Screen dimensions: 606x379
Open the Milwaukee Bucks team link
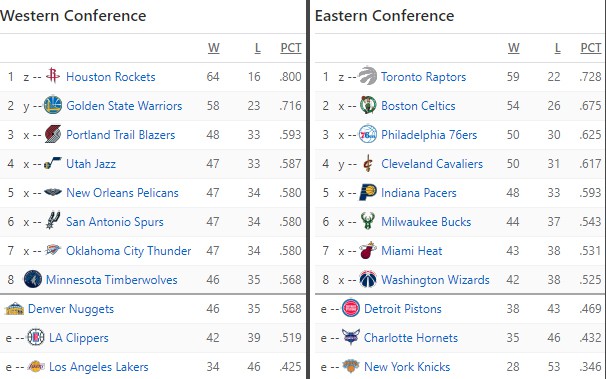[426, 222]
